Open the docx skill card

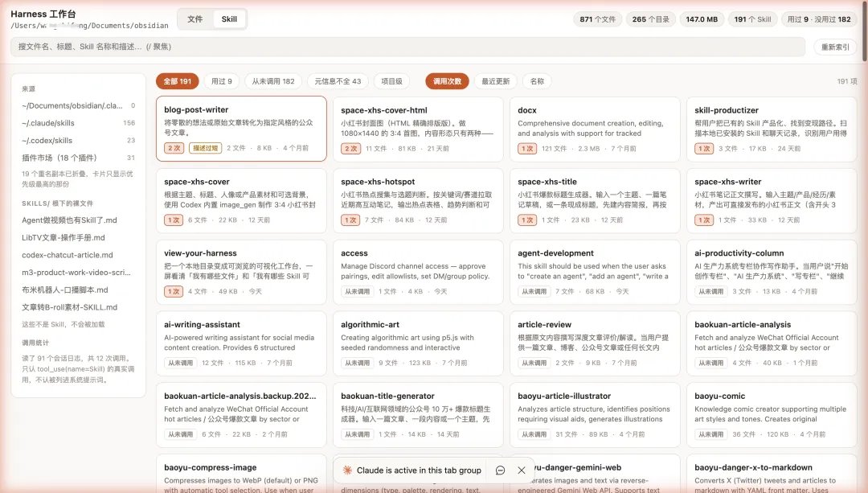[x=595, y=129]
